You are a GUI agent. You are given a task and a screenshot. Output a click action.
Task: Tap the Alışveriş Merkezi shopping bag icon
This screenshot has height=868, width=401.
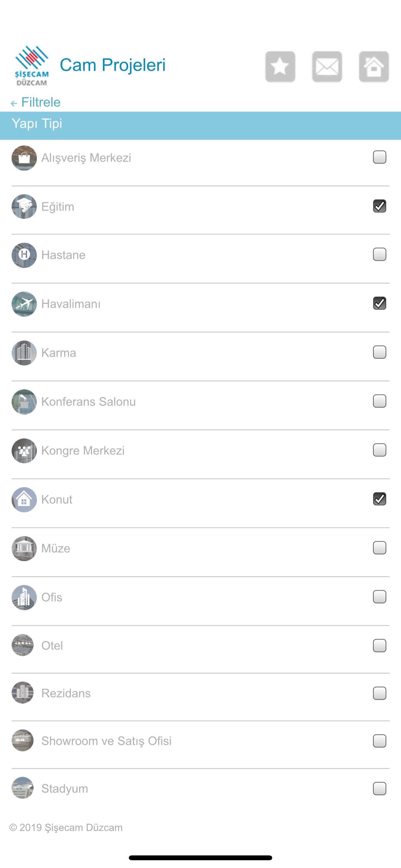[24, 158]
